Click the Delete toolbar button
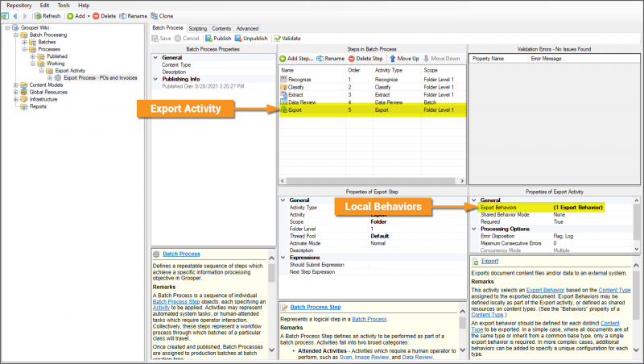 tap(105, 16)
